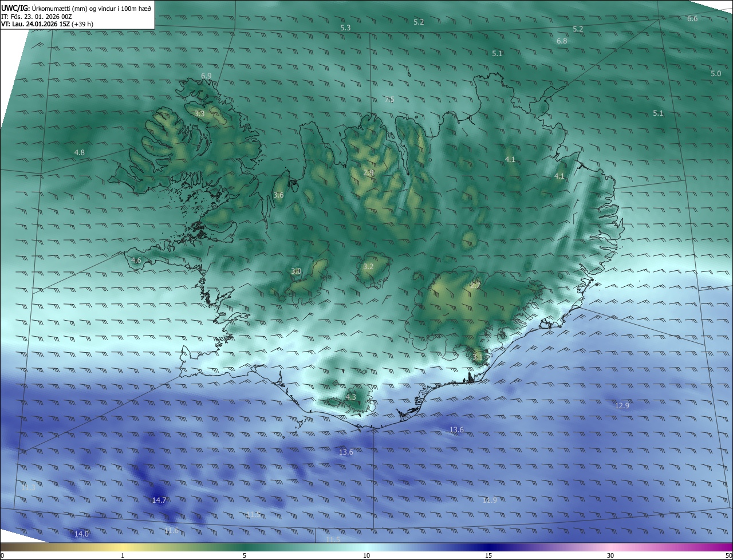Click the 5.3 value label

[345, 27]
